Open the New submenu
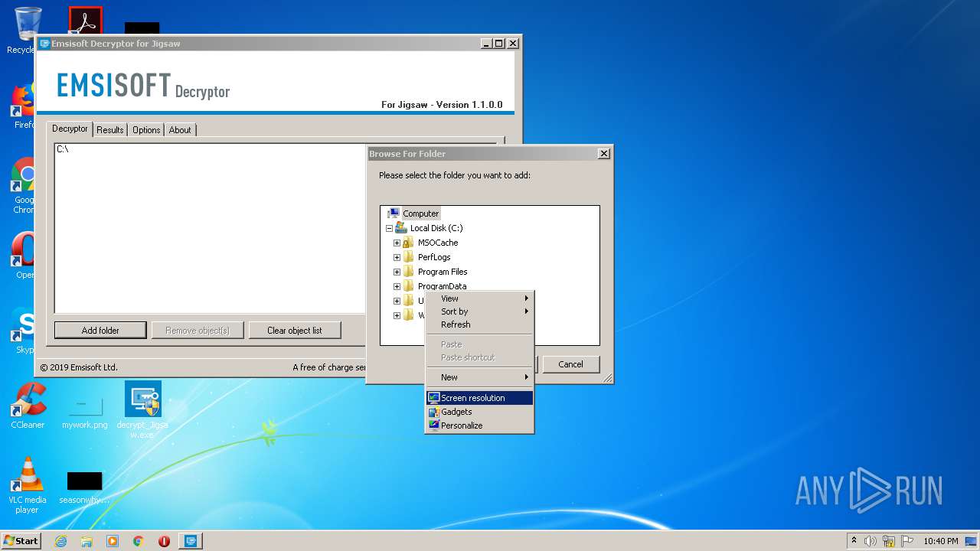 (x=479, y=377)
